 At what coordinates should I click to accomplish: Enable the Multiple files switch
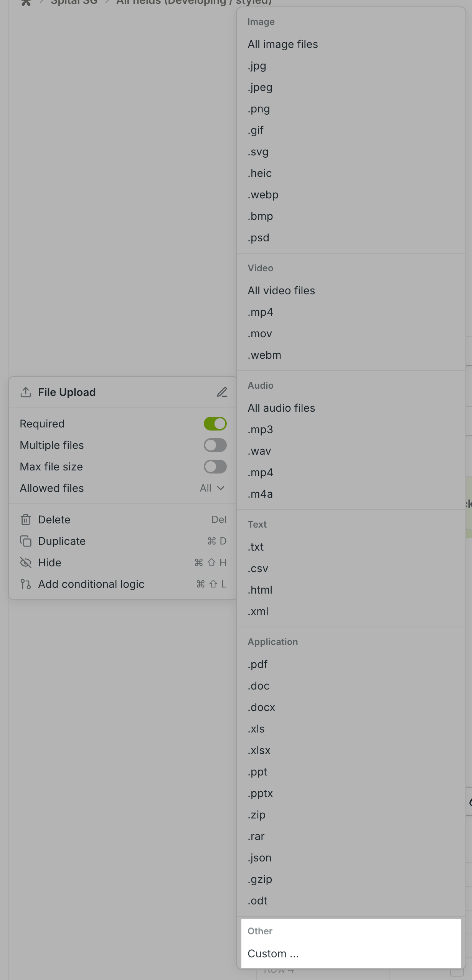click(x=215, y=445)
